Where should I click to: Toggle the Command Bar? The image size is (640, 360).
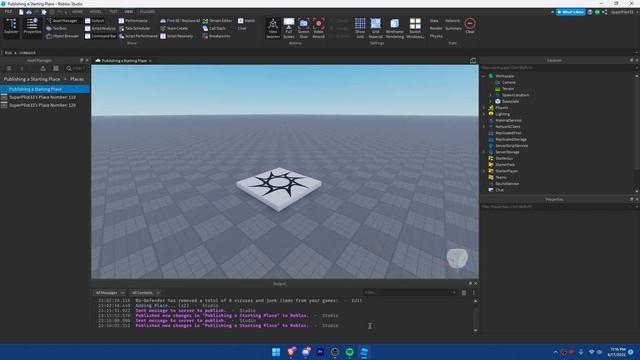click(100, 36)
